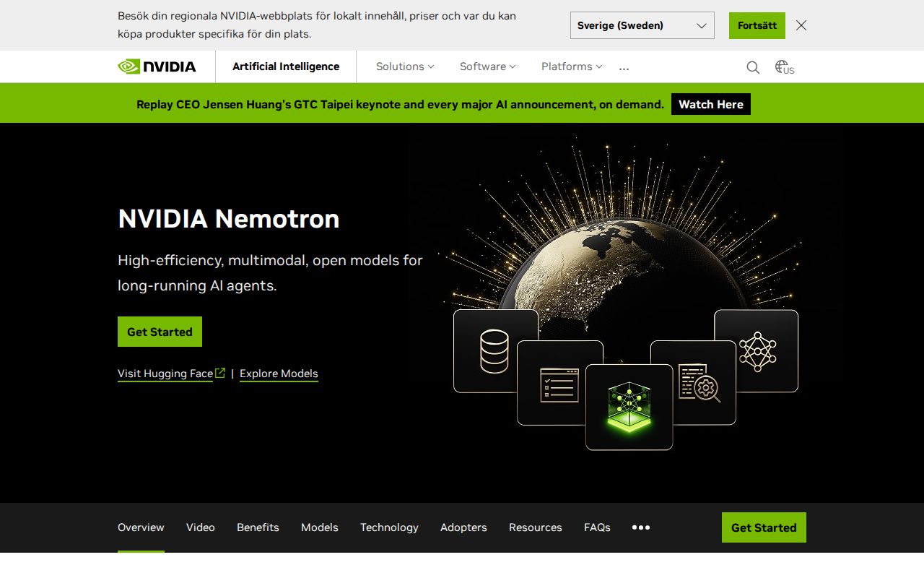Open the ellipsis menu in top navigation
This screenshot has height=578, width=924.
coord(624,67)
